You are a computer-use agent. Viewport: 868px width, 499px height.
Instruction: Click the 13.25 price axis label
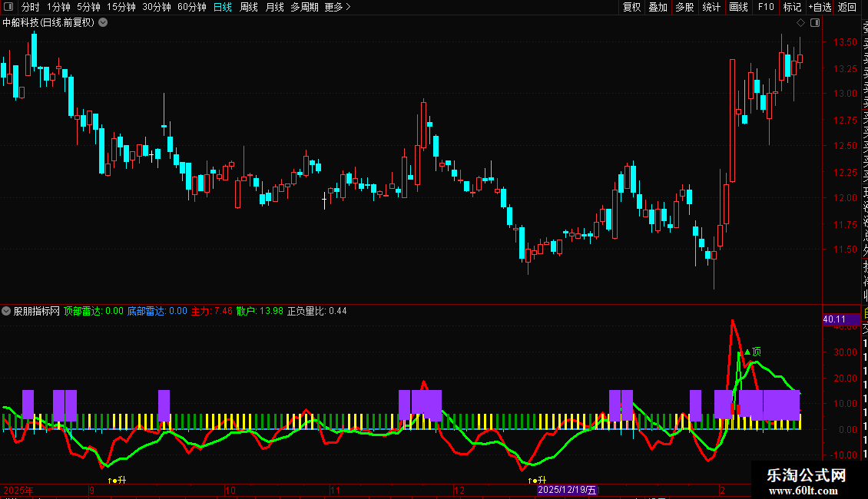pos(845,69)
